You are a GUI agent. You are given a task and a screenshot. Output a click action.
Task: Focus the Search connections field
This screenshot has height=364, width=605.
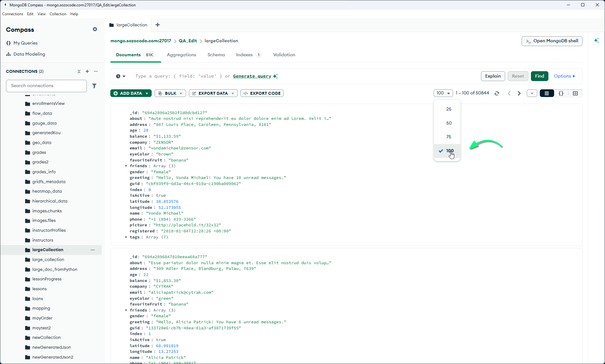[x=46, y=86]
